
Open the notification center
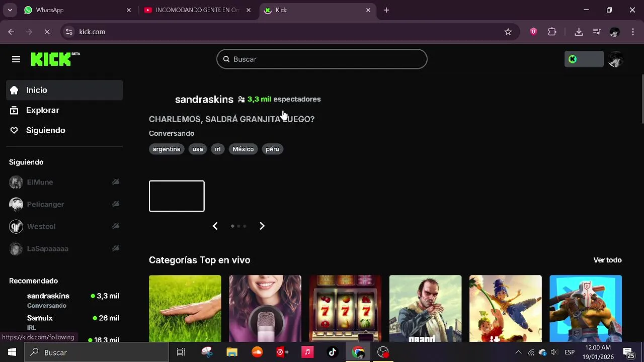tap(628, 352)
